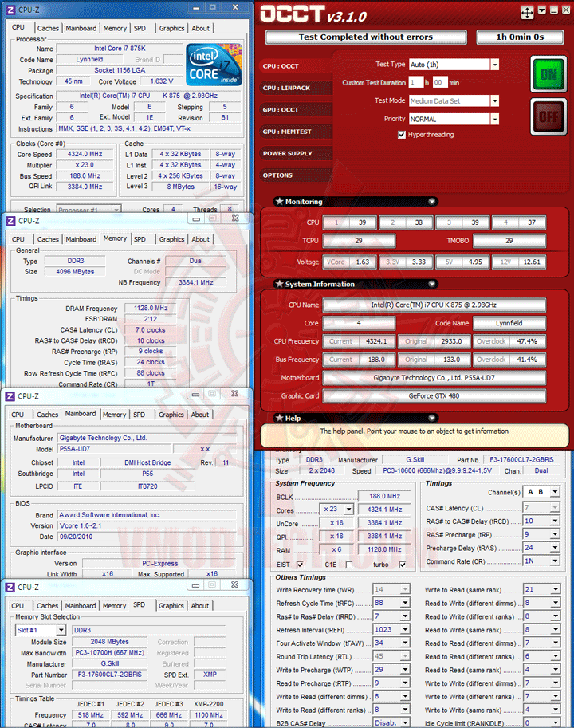Click the CPU Name field in System Information

click(434, 305)
